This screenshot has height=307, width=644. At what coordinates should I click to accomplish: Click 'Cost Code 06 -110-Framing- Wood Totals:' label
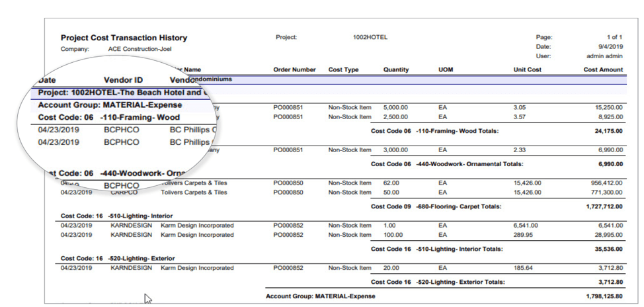point(435,132)
